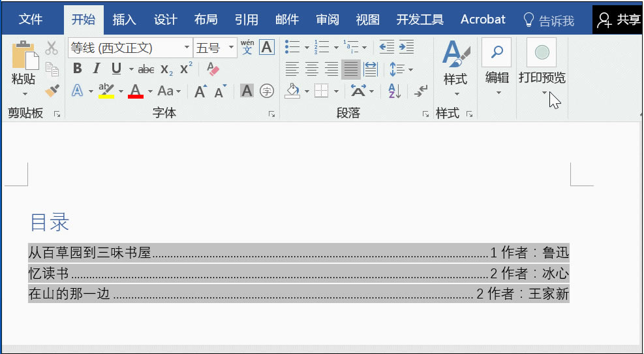Toggle Underline formatting

[x=116, y=69]
